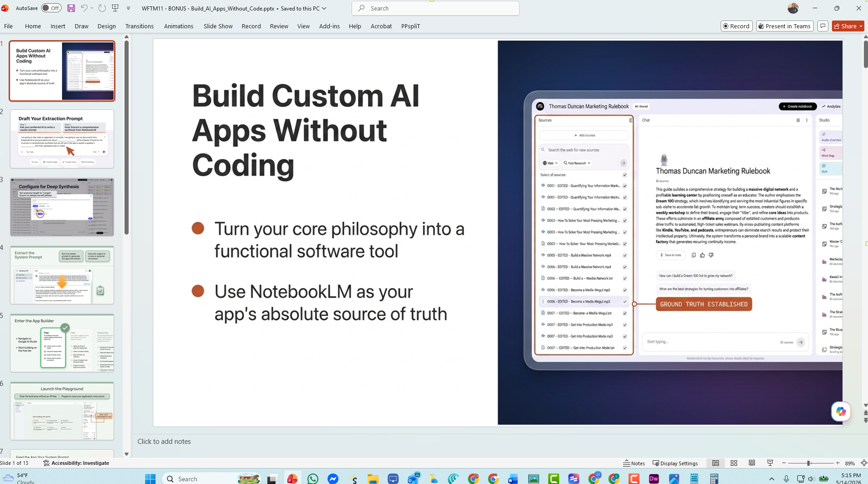868x484 pixels.
Task: Select slide 2 thumbnail Draft Your Extraction Prompt
Action: 62,139
